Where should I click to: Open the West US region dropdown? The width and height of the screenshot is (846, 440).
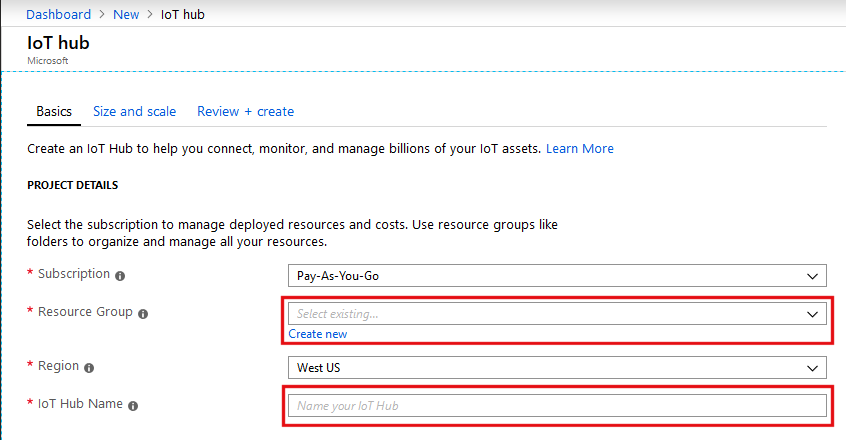point(557,368)
